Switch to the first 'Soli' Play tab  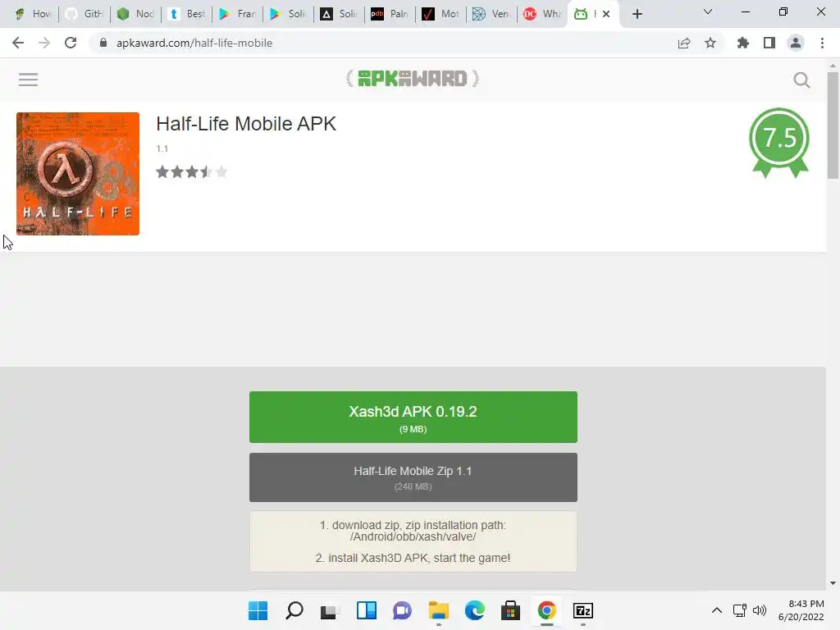point(289,14)
